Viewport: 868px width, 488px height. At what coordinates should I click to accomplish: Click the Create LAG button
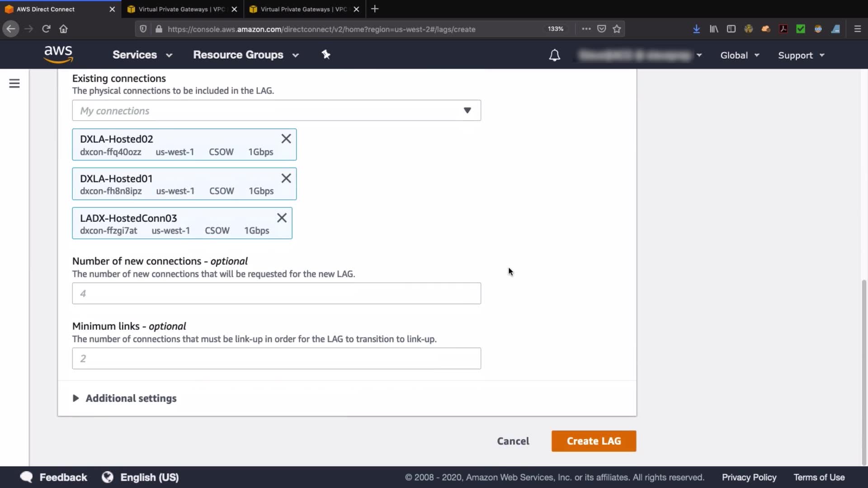594,441
